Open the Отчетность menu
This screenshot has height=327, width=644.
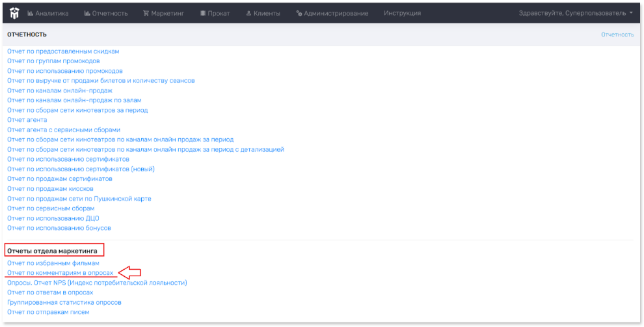click(106, 13)
